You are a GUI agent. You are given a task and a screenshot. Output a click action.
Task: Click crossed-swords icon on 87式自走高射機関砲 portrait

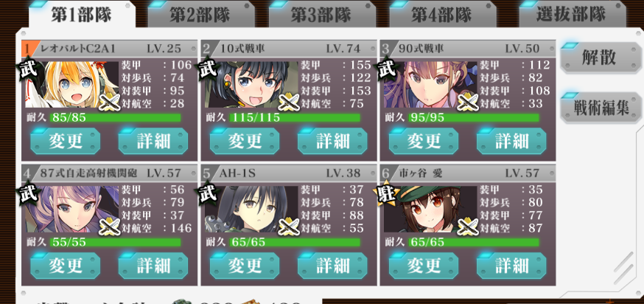[x=110, y=227]
